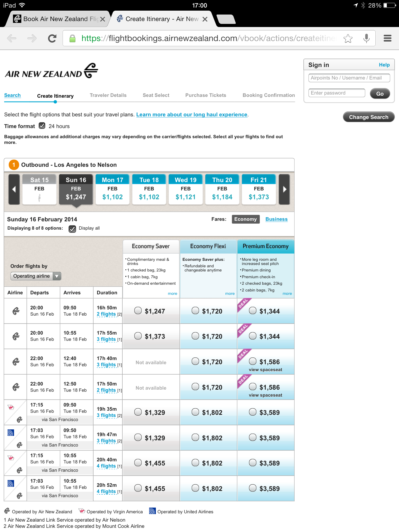Open the long haul experience link
The width and height of the screenshot is (399, 532).
click(x=192, y=115)
